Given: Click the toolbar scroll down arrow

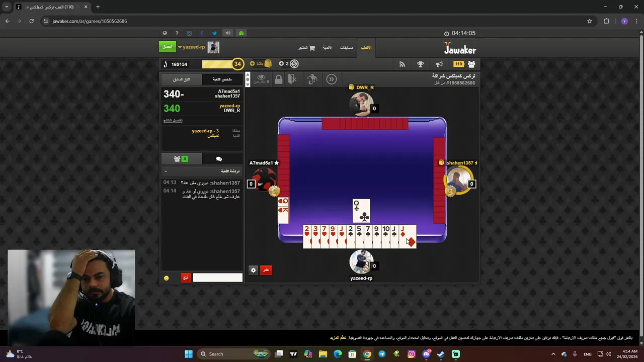Looking at the screenshot, I should (248, 83).
